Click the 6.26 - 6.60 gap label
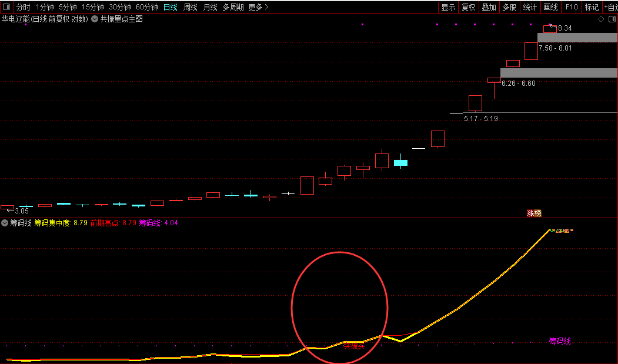Image resolution: width=618 pixels, height=364 pixels. 518,84
